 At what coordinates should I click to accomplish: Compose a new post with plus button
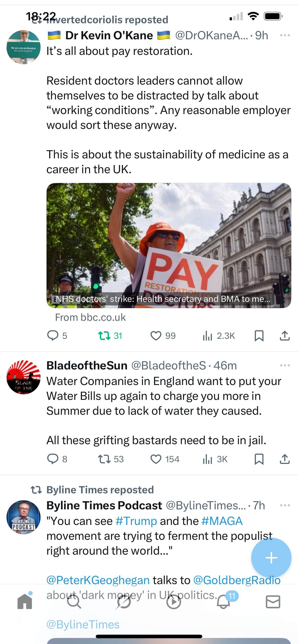pyautogui.click(x=271, y=558)
